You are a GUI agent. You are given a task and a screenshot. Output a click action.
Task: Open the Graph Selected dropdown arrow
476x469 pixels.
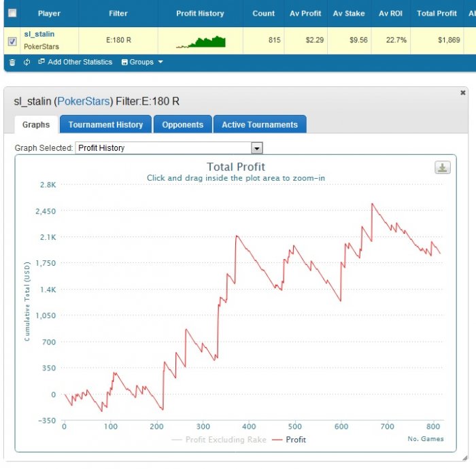click(257, 148)
